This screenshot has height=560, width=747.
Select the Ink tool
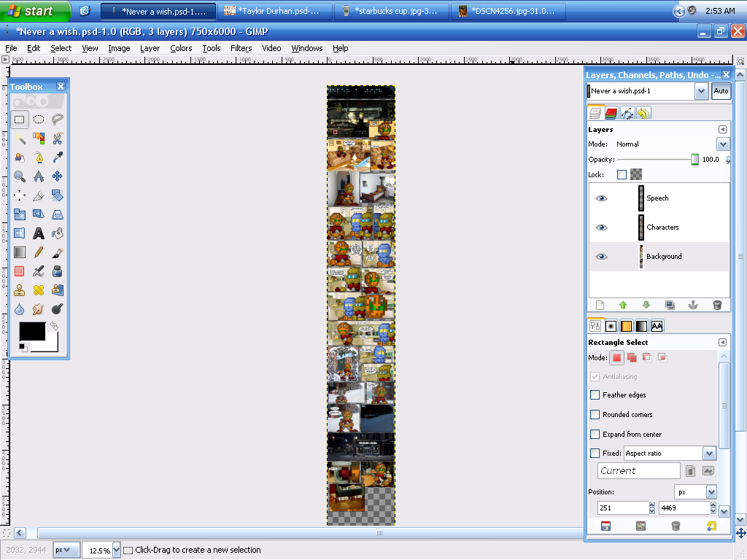[57, 271]
